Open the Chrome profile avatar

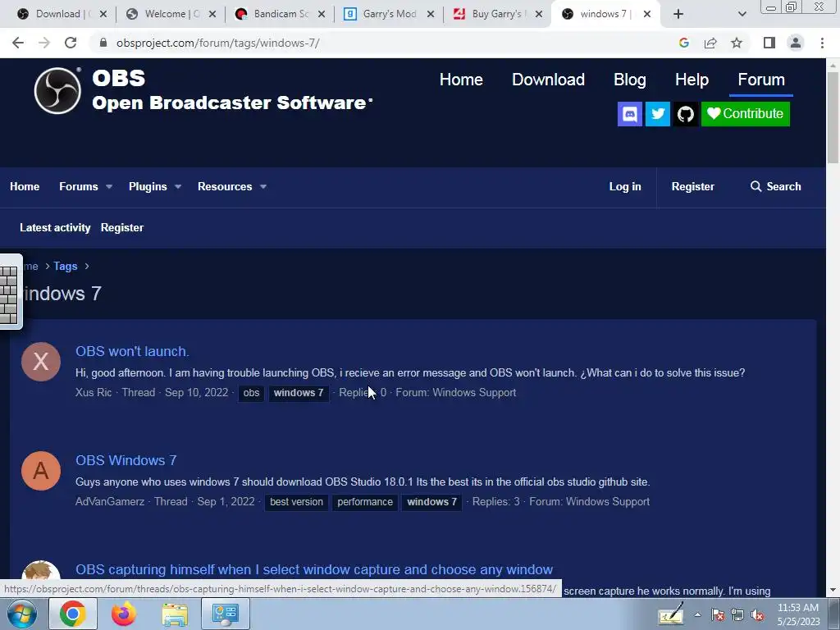click(x=796, y=43)
